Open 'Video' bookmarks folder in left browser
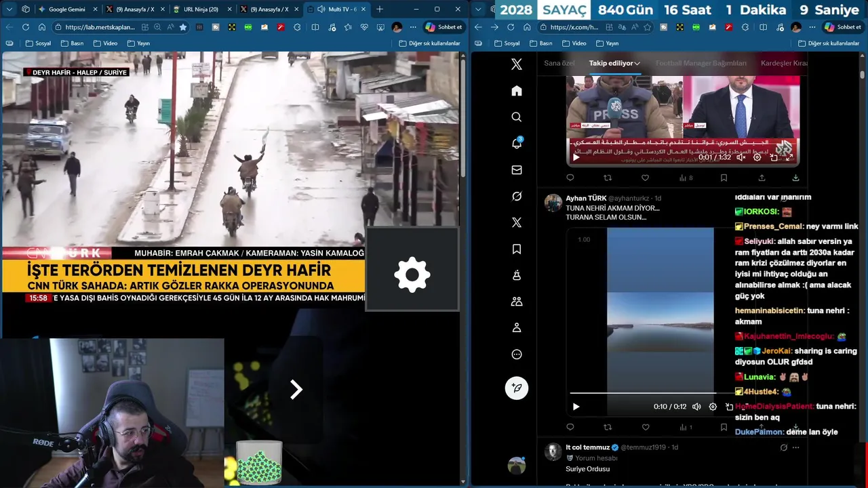 (105, 43)
